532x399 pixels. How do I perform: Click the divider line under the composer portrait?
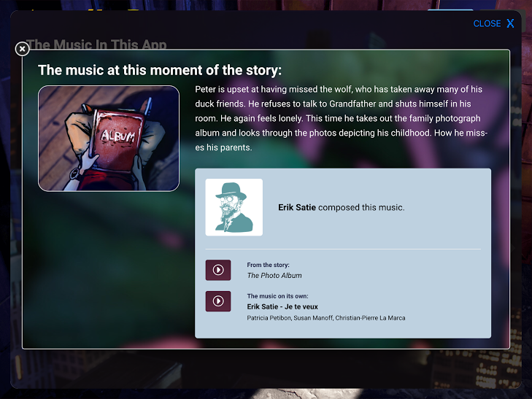click(x=343, y=249)
